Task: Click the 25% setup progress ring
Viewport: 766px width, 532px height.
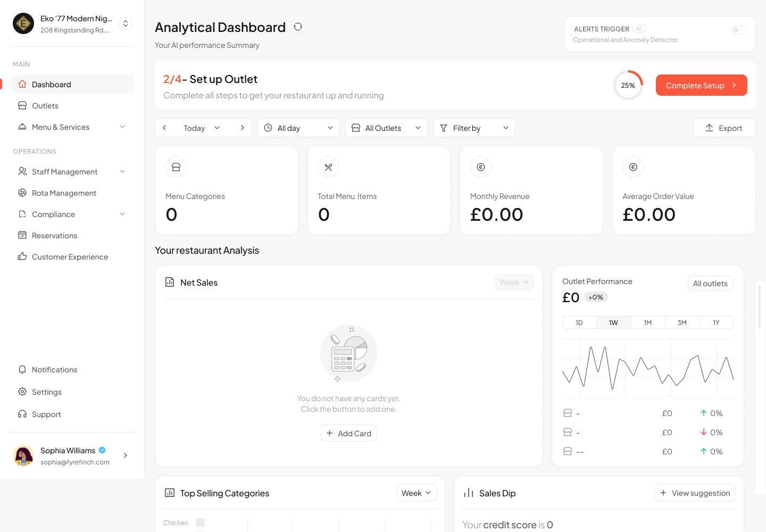Action: point(628,85)
